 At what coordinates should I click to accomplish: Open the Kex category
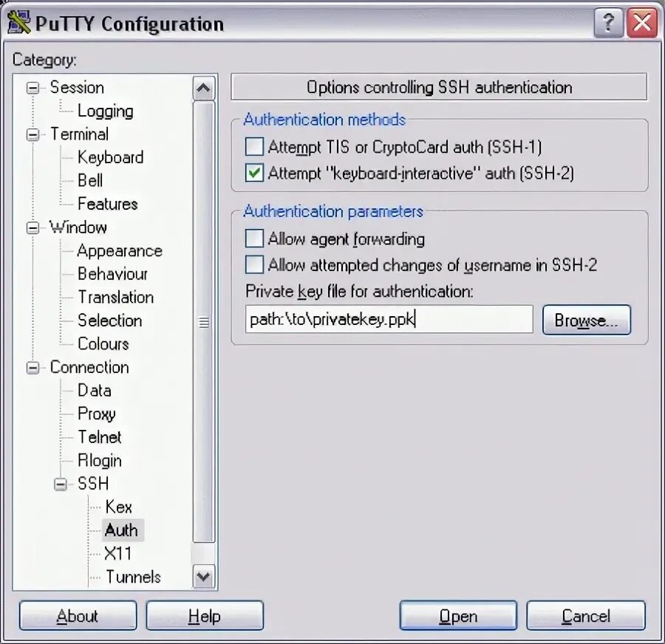coord(118,507)
